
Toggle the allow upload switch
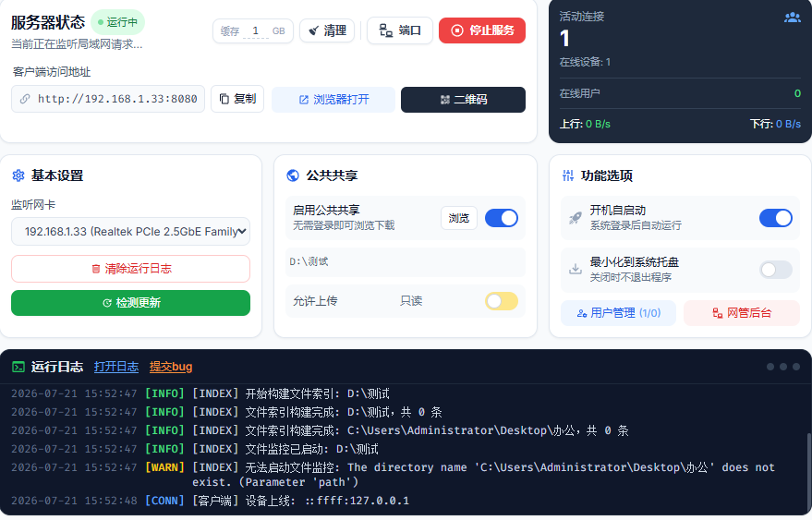click(502, 301)
